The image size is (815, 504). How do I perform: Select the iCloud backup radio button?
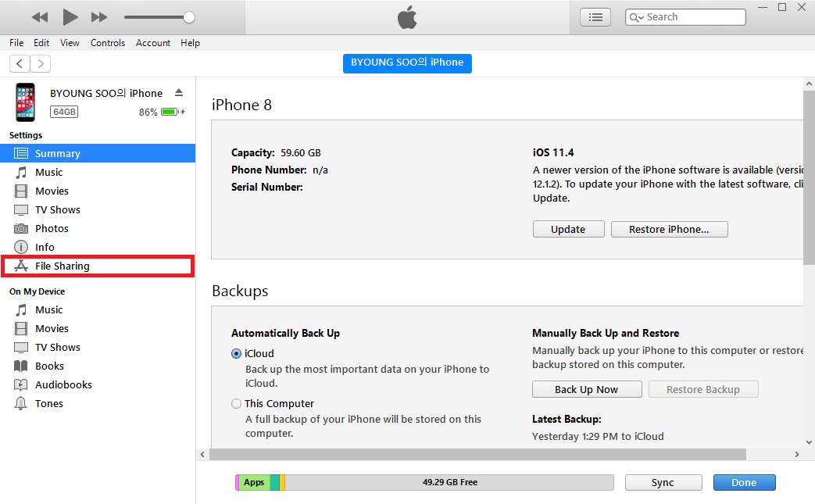point(237,353)
